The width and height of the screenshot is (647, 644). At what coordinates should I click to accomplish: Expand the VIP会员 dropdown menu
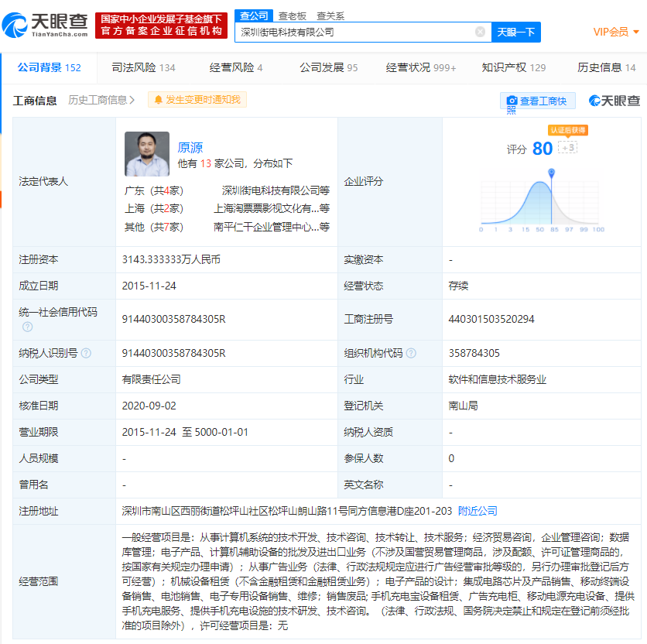616,32
